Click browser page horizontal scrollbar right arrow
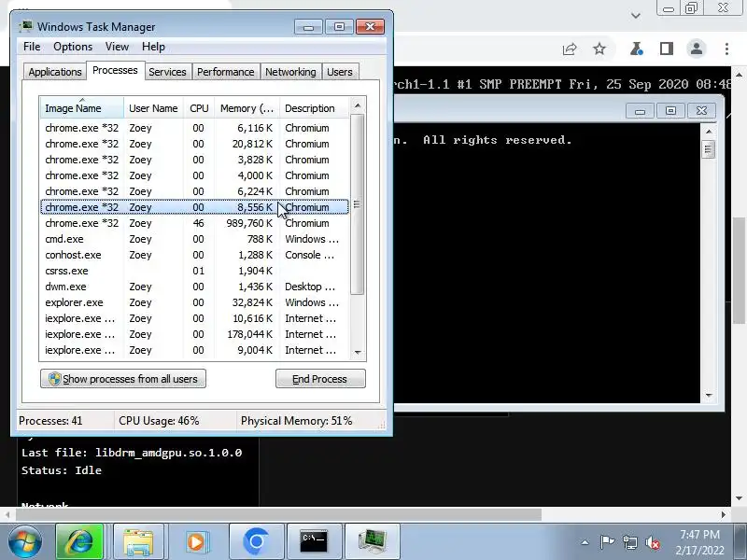 (x=723, y=515)
